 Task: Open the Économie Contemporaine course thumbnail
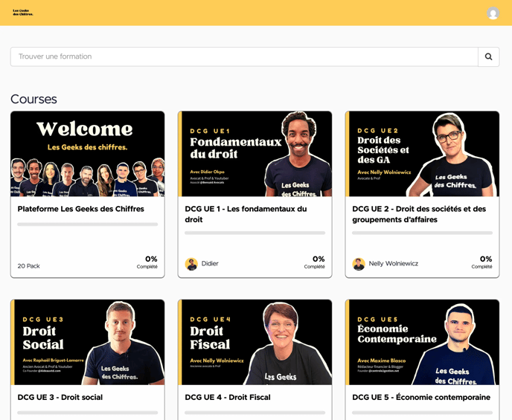[x=422, y=342]
